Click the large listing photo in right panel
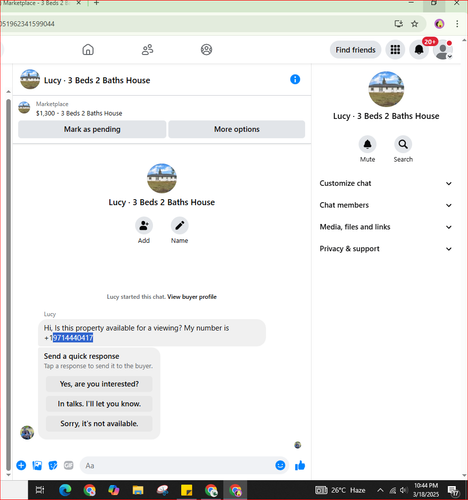The height and width of the screenshot is (500, 468). 386,89
